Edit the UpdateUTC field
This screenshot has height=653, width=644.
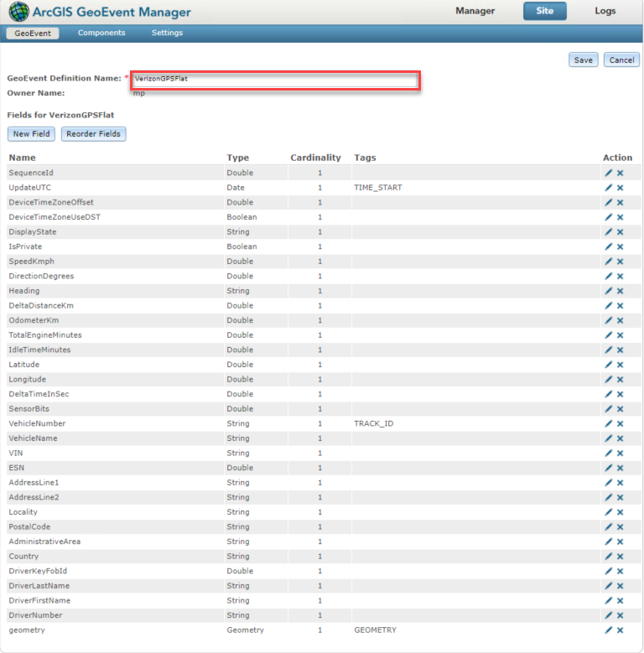click(x=609, y=188)
